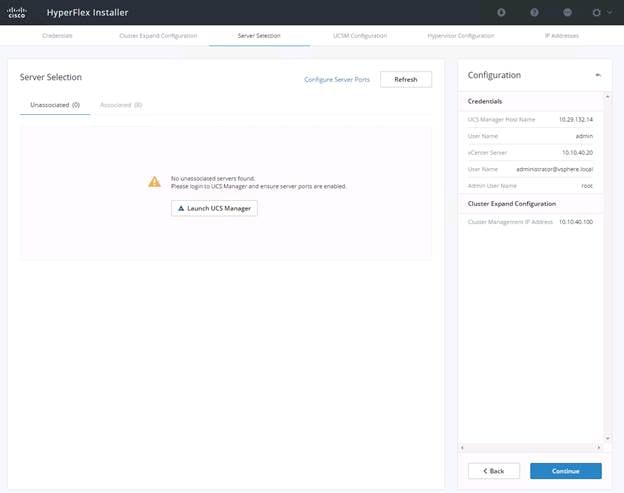
Task: Expand the dropdown arrow beside the gear
Action: 610,12
